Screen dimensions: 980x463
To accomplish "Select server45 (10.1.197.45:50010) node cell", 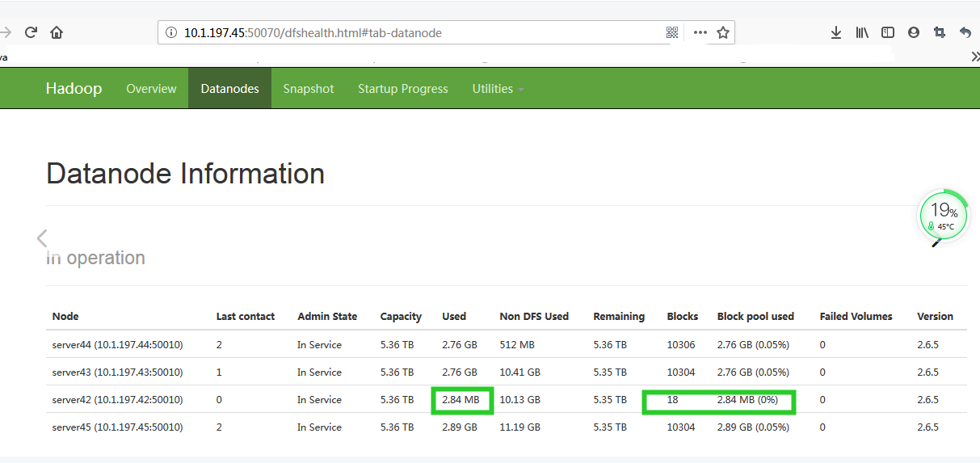I will click(x=117, y=427).
